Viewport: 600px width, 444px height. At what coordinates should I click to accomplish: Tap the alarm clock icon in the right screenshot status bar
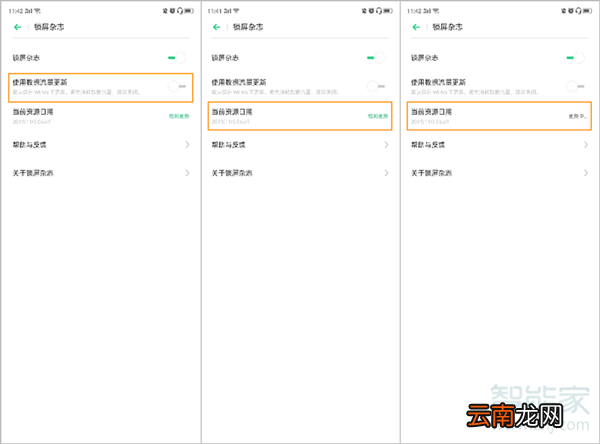571,11
